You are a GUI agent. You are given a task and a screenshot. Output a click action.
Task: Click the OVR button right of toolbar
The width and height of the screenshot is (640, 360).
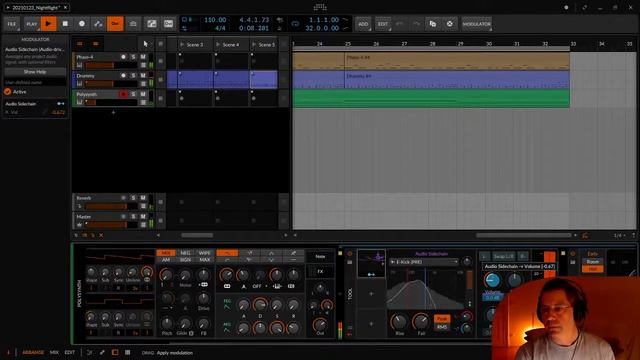[169, 24]
